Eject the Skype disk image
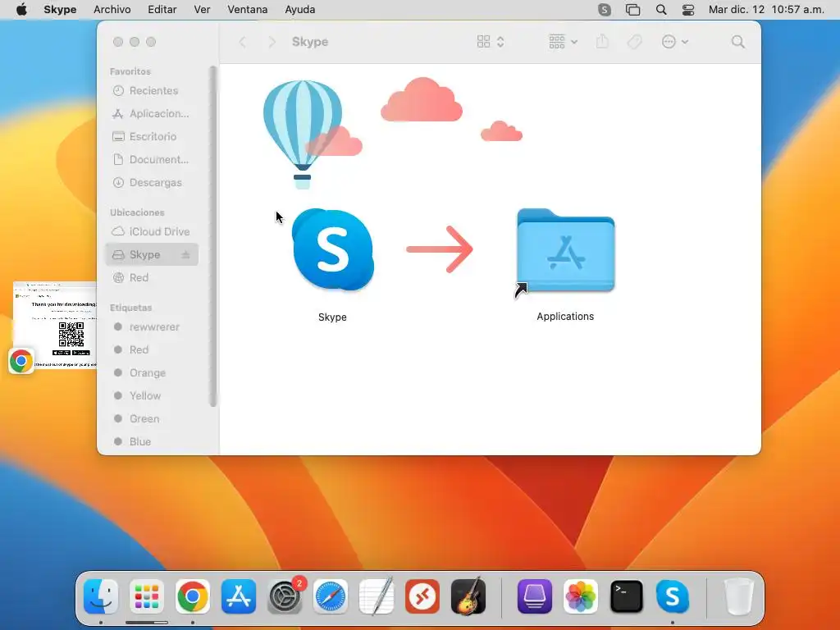 pyautogui.click(x=186, y=255)
